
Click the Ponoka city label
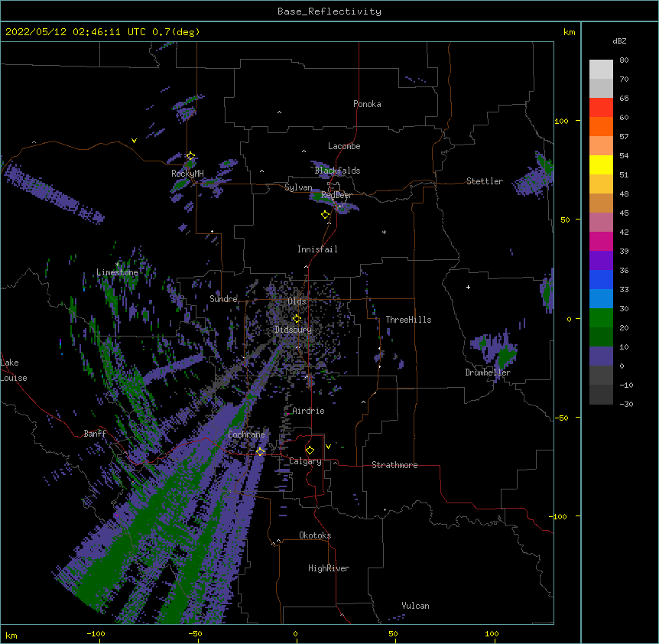[367, 104]
